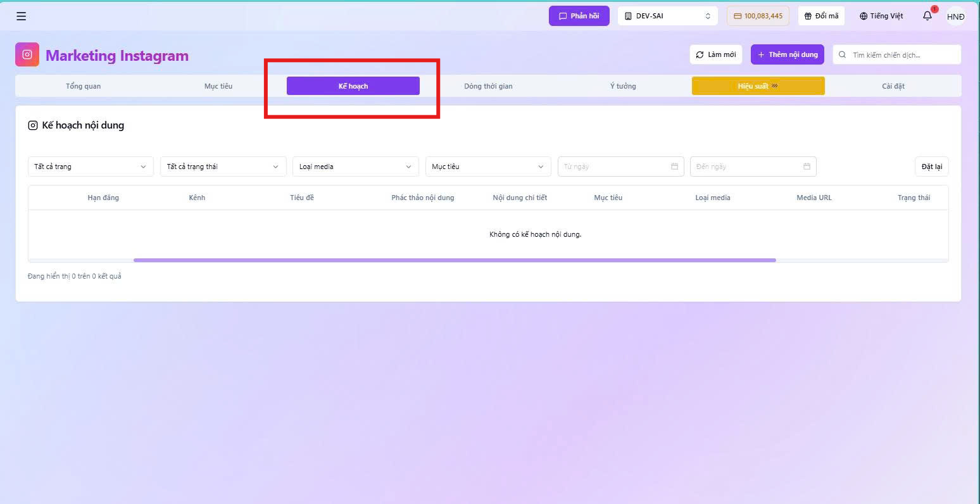Click the Tiêu đề column header
This screenshot has width=980, height=504.
(302, 198)
